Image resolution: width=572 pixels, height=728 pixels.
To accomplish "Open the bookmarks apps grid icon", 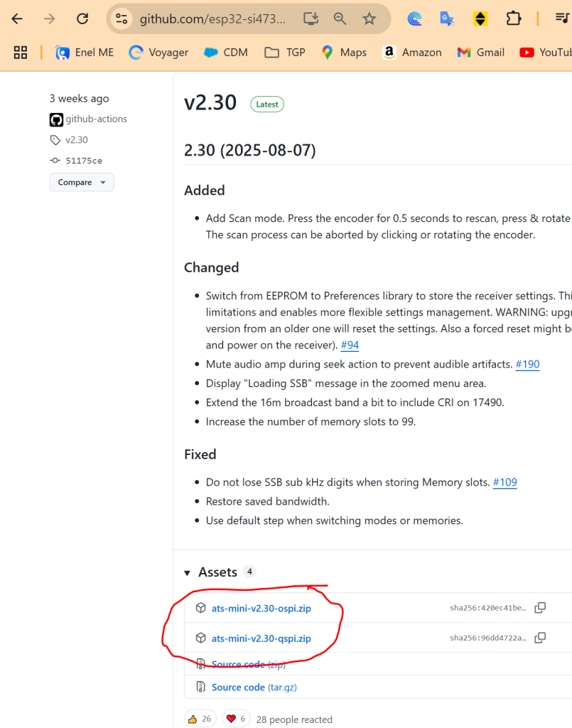I will coord(21,52).
